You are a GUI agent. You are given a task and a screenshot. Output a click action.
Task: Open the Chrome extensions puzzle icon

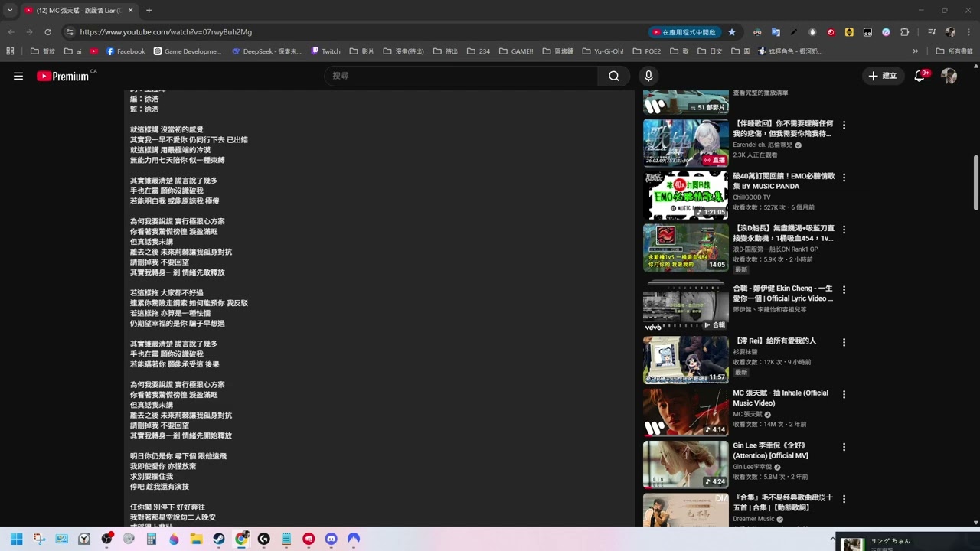coord(905,32)
